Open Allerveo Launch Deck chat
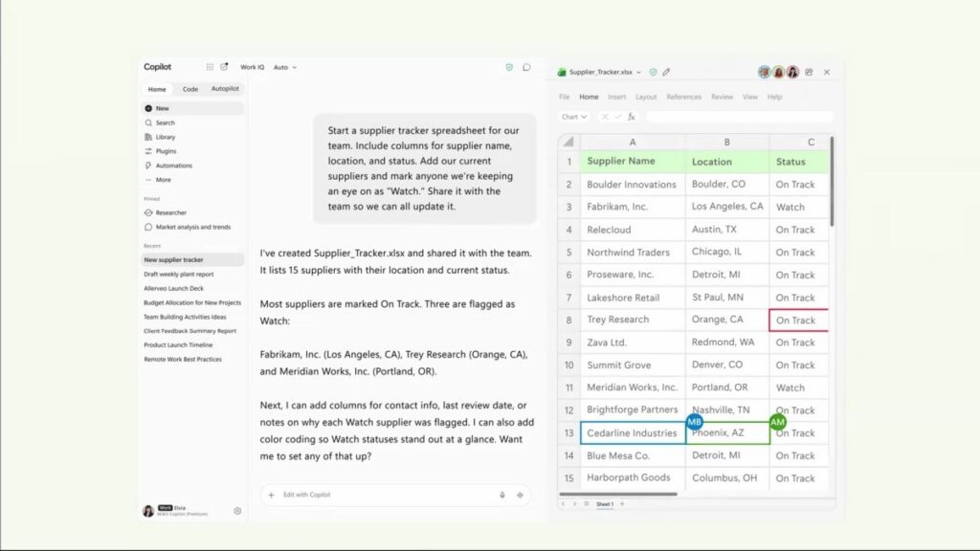Screen dimensions: 980x551 [x=174, y=289]
